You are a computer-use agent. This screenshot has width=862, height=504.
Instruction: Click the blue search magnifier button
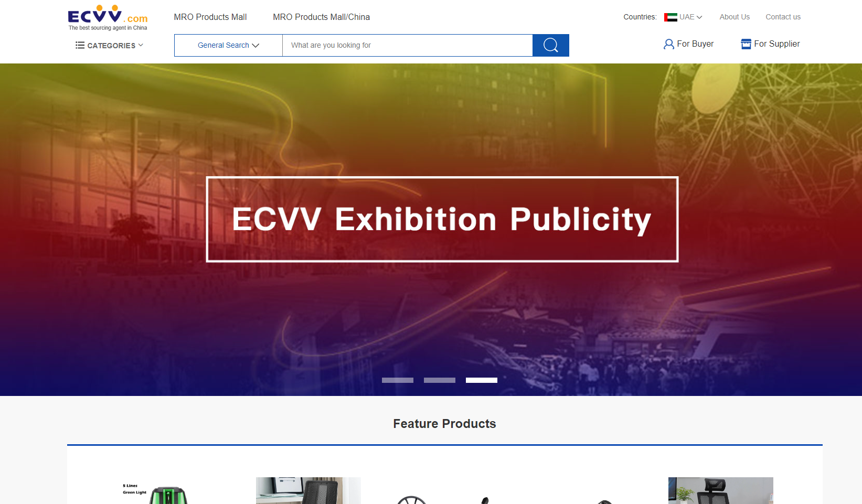[x=550, y=45]
